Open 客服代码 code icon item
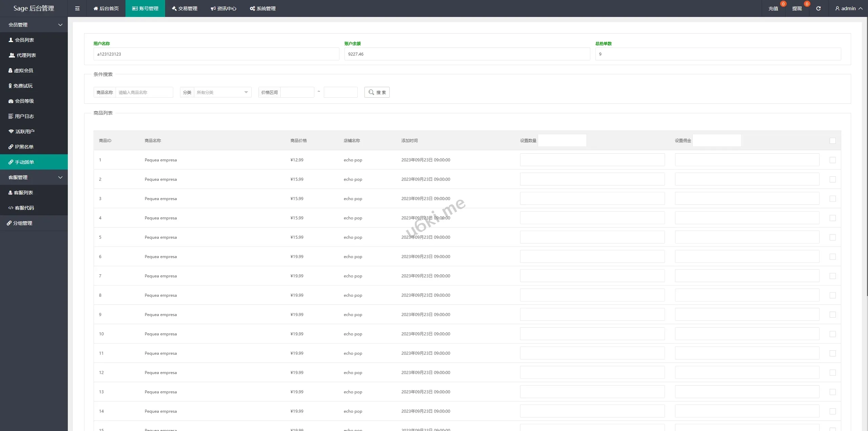This screenshot has width=868, height=431. coord(24,208)
